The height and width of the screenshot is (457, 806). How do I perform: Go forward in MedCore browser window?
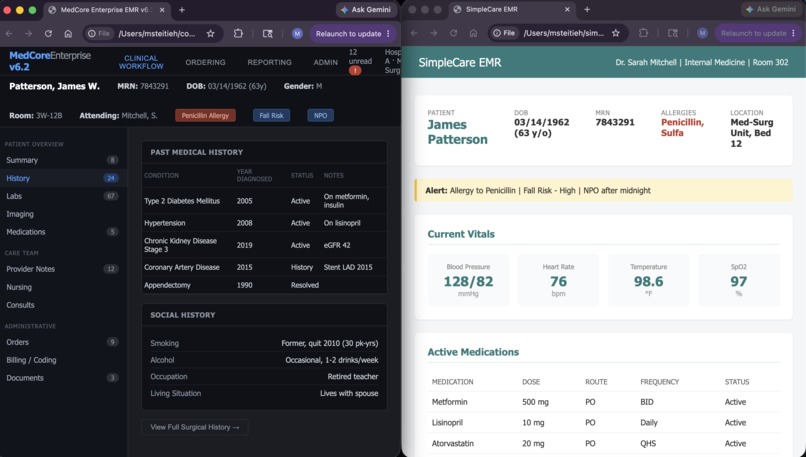(x=28, y=33)
